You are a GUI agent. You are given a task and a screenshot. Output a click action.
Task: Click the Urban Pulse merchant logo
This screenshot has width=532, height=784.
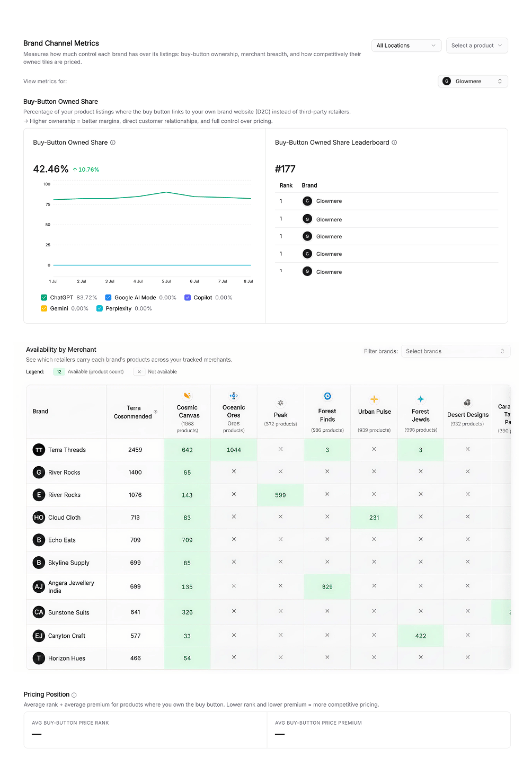pos(374,399)
